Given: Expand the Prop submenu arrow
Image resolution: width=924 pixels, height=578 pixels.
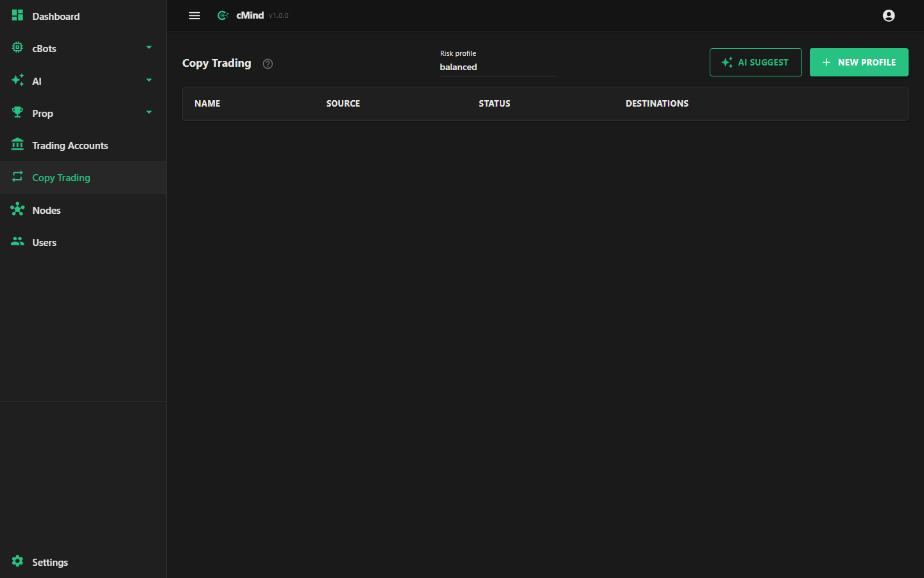Looking at the screenshot, I should coord(149,112).
